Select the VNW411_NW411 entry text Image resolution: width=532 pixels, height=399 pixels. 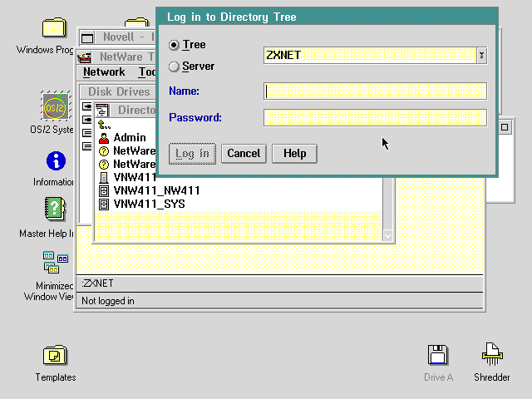(157, 190)
